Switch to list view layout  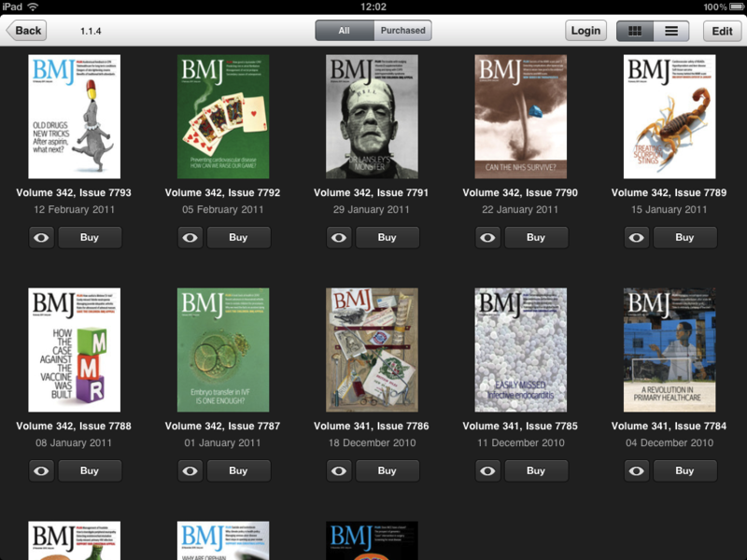tap(671, 31)
